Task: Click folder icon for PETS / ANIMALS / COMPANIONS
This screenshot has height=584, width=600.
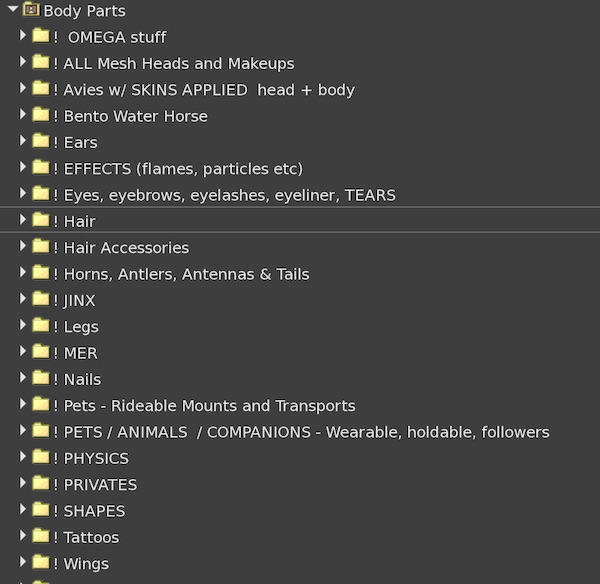Action: click(x=41, y=430)
